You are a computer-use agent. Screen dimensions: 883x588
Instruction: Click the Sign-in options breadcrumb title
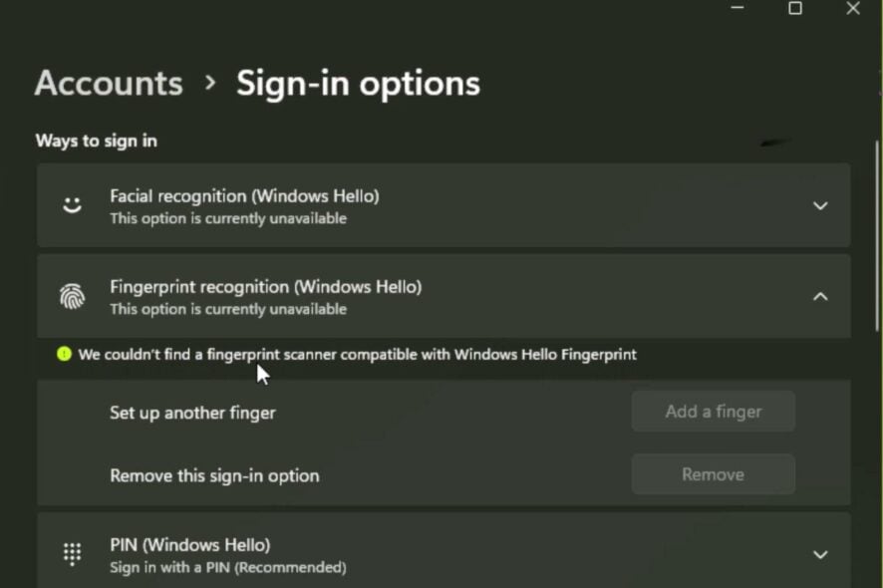click(x=358, y=84)
